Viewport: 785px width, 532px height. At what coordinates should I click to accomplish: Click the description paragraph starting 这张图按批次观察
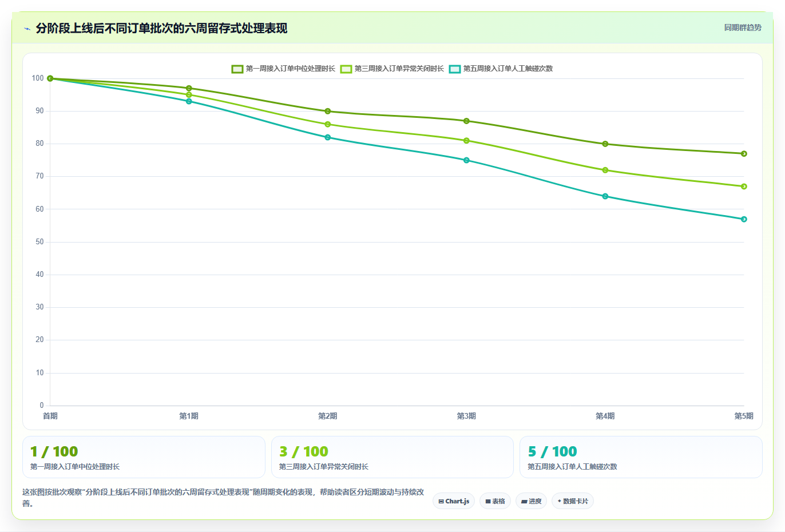pyautogui.click(x=223, y=498)
